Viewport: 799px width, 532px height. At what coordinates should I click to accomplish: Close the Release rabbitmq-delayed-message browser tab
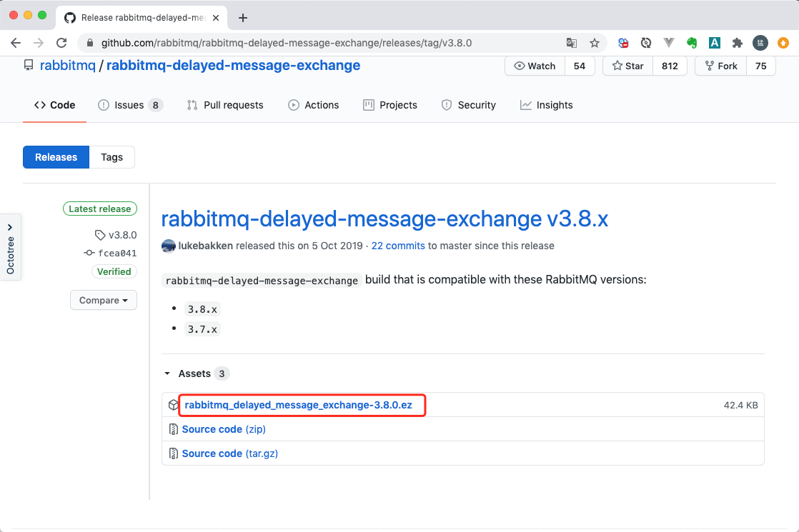[216, 18]
